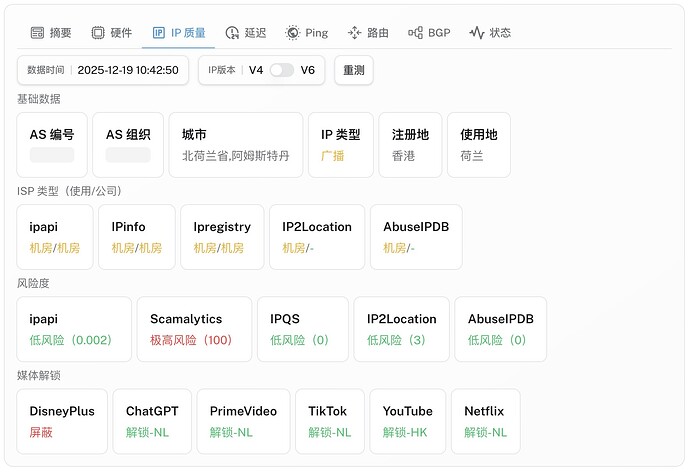Click the IP 质量 tab icon
This screenshot has width=690, height=473.
158,33
